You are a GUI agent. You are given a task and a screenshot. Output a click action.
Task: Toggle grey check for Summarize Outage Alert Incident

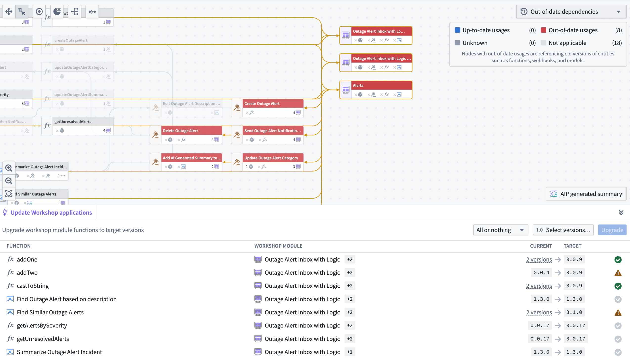[x=618, y=352]
